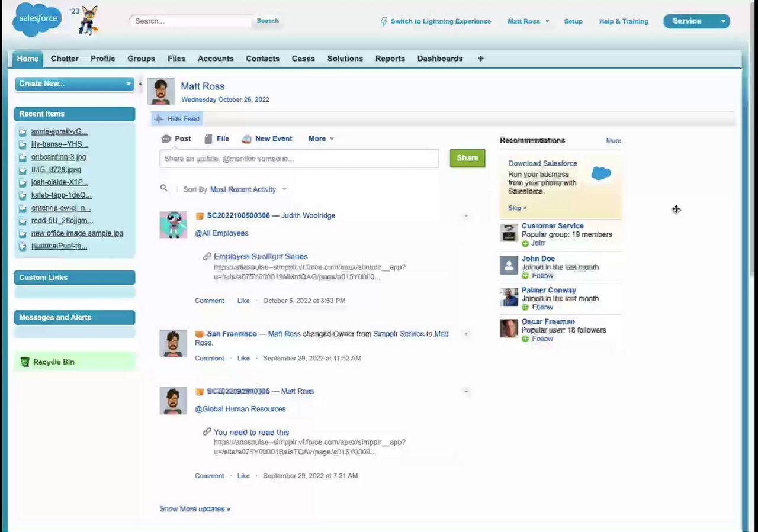Switch to the Cases tab
The height and width of the screenshot is (532, 758).
click(x=303, y=59)
